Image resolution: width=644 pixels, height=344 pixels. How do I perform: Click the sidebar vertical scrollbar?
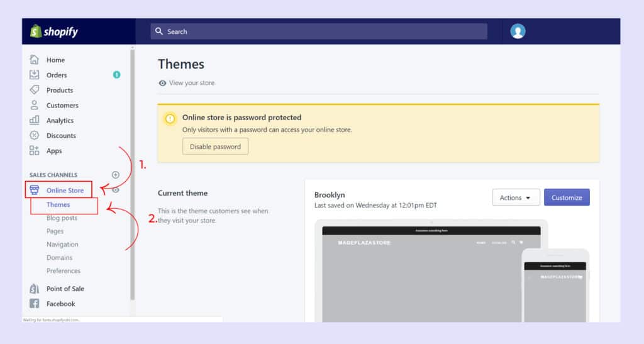click(x=132, y=174)
